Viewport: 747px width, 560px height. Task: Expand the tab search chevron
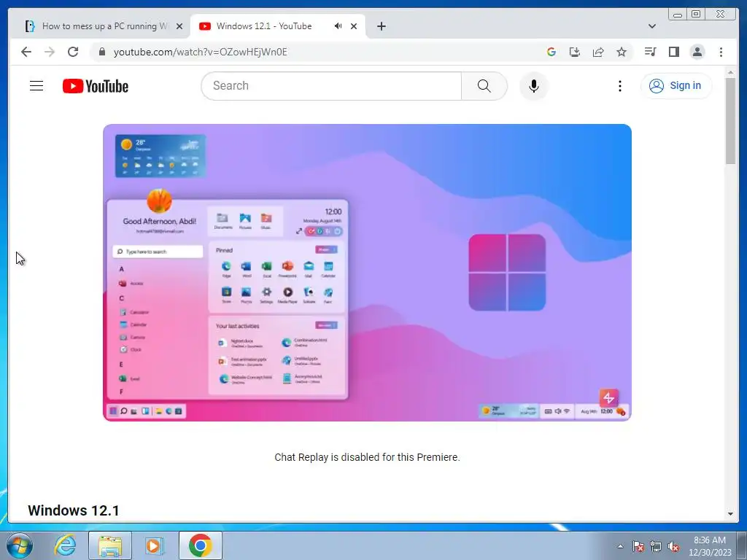[x=651, y=26]
